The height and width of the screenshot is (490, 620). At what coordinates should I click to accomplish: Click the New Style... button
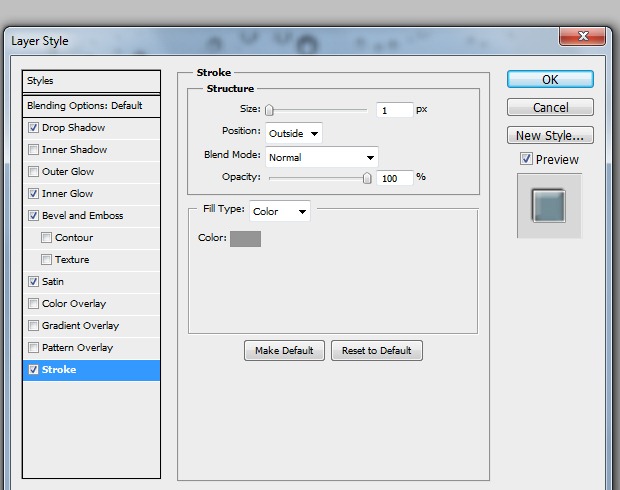click(x=550, y=135)
